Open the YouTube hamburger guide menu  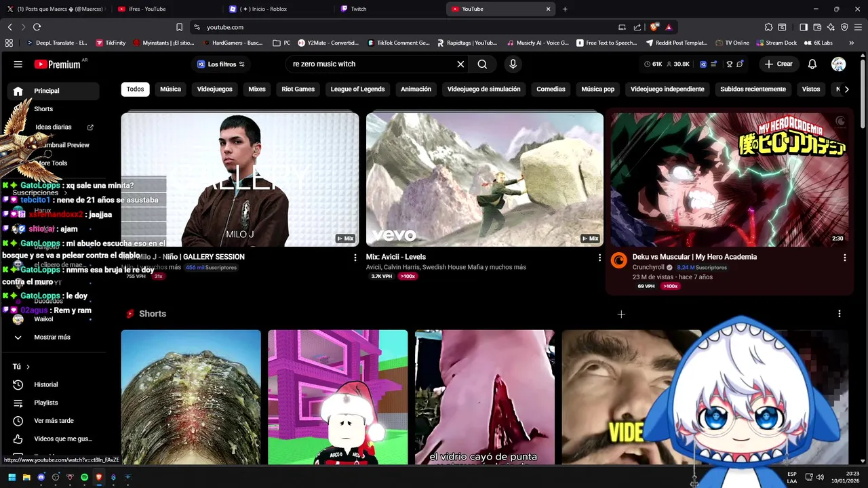[x=18, y=64]
